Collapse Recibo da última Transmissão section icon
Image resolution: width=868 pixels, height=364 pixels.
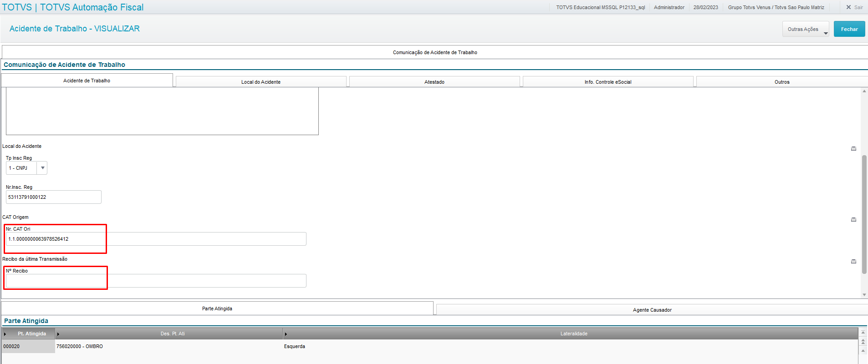pos(853,262)
